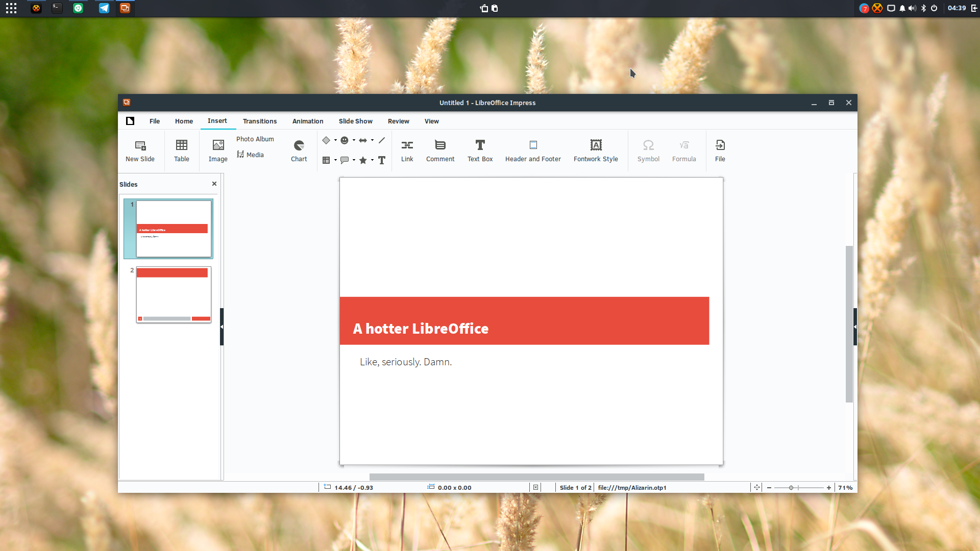
Task: Open the Telegram app in top panel
Action: tap(104, 8)
